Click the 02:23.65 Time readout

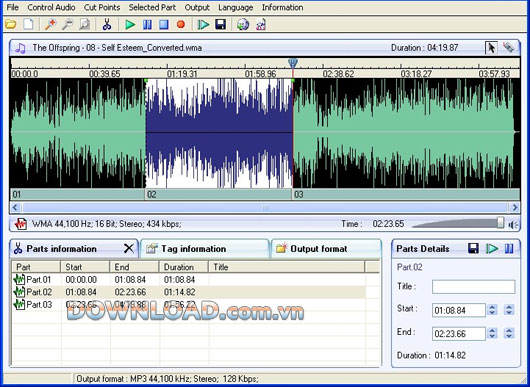click(x=388, y=224)
